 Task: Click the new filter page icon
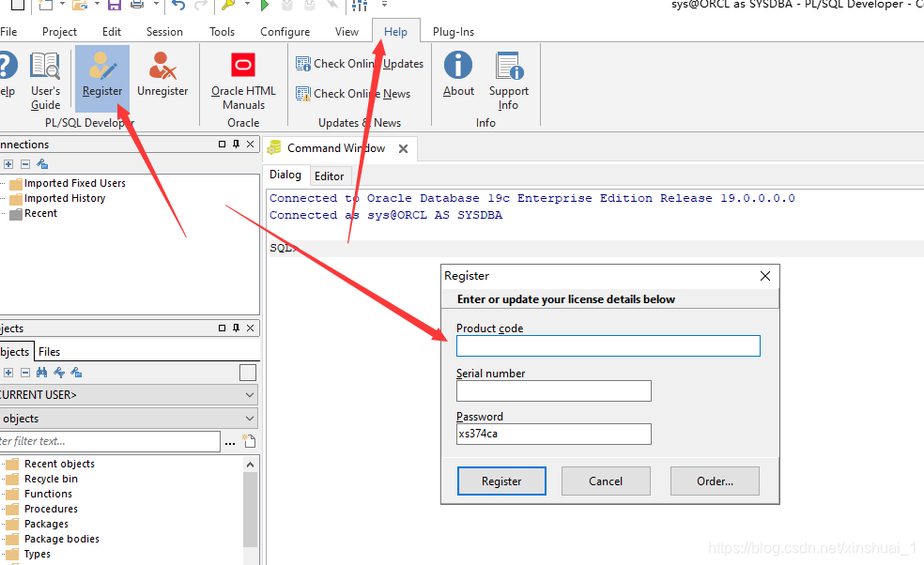249,441
